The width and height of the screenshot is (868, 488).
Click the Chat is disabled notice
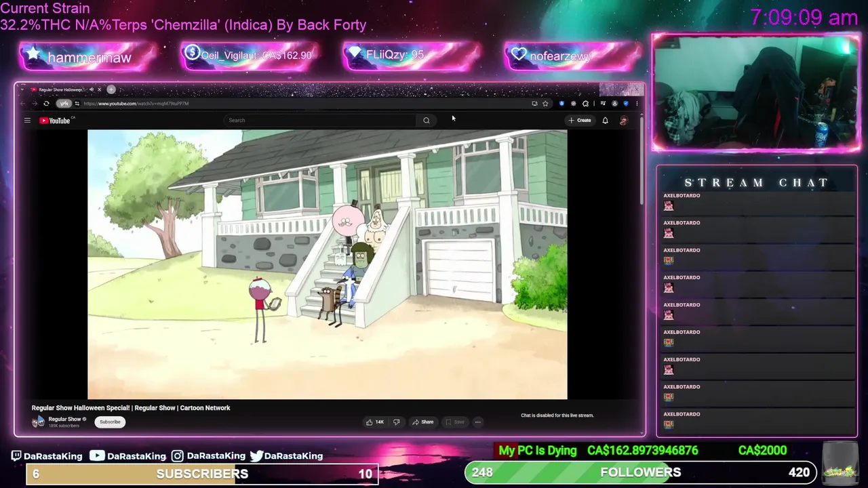pos(557,415)
